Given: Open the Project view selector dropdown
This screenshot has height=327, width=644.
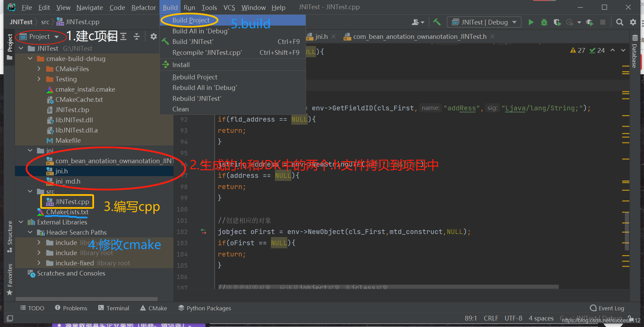Looking at the screenshot, I should point(39,36).
